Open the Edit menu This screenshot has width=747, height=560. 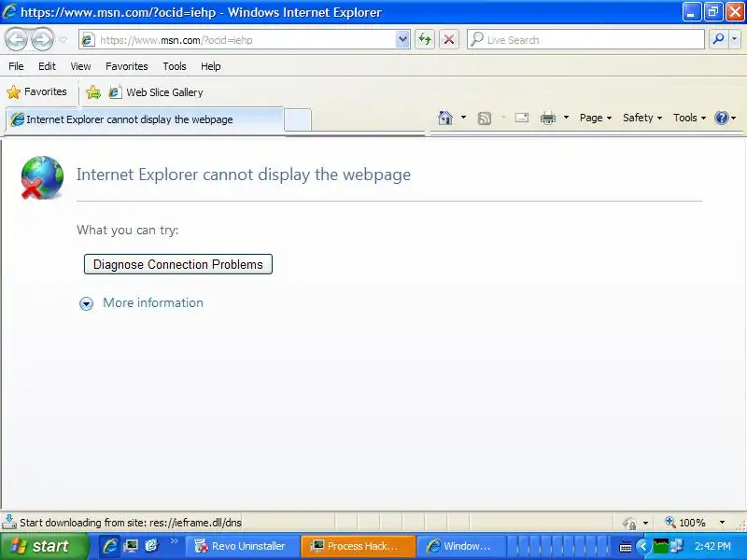coord(47,66)
